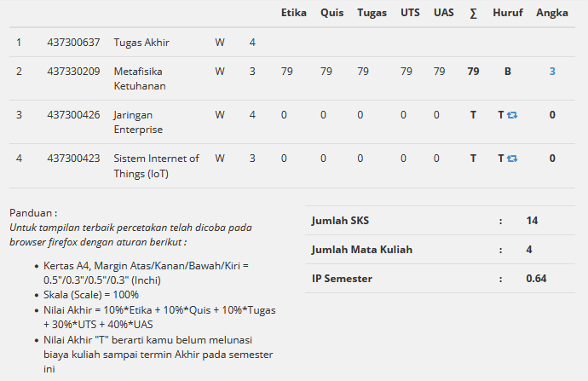Click the Quis column header
The image size is (588, 381).
click(331, 13)
